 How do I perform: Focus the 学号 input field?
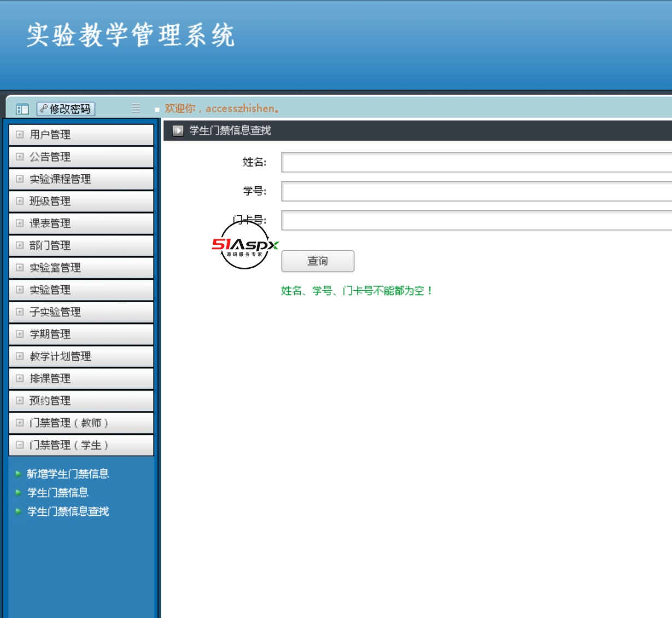click(477, 191)
